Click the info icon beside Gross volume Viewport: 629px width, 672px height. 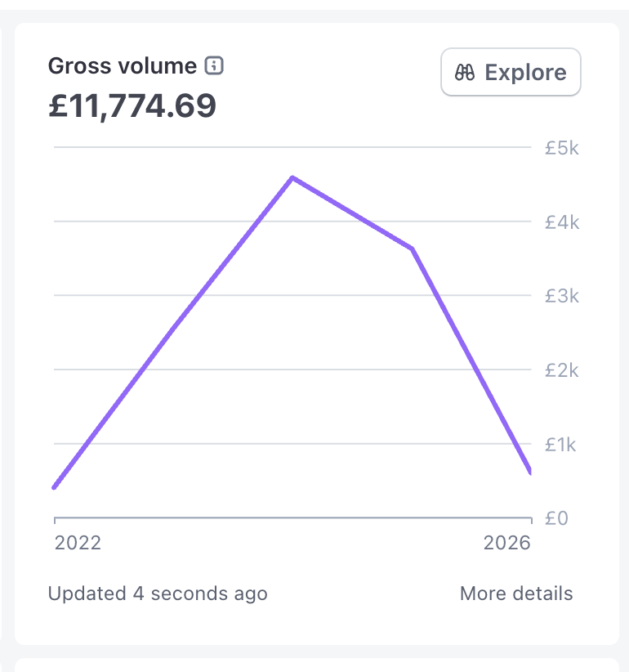(x=214, y=66)
